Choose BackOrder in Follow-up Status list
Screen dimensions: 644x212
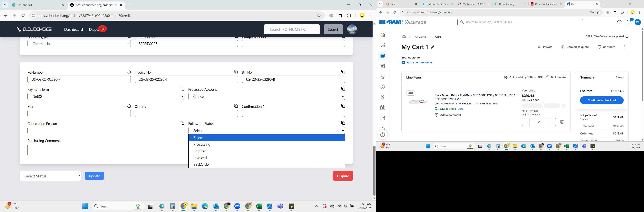[267, 164]
